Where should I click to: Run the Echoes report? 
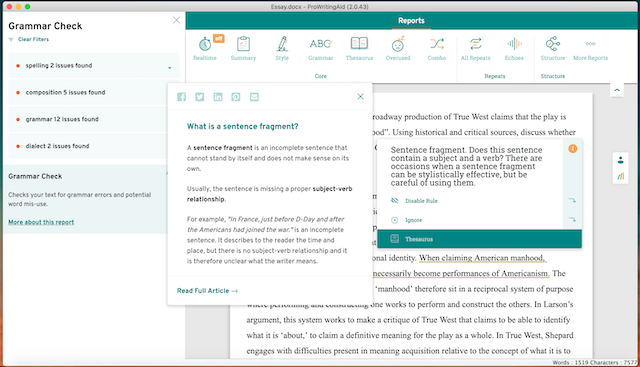514,49
